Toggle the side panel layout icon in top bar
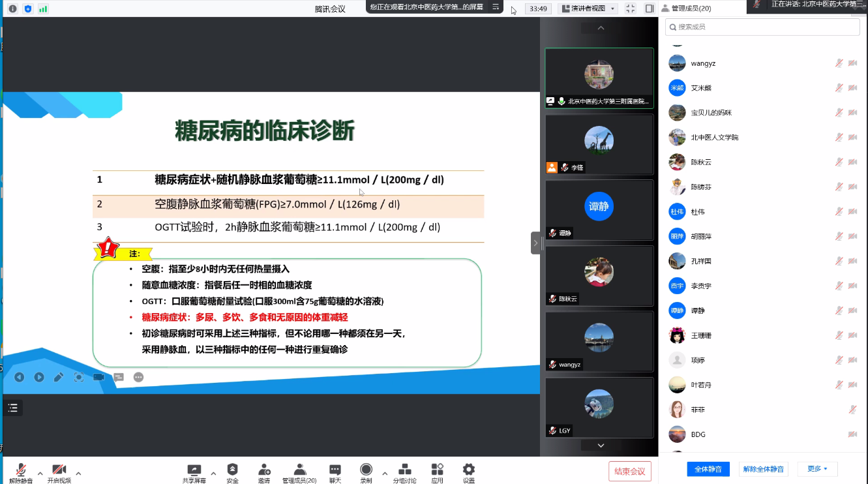Viewport: 868px width, 484px height. pyautogui.click(x=649, y=8)
